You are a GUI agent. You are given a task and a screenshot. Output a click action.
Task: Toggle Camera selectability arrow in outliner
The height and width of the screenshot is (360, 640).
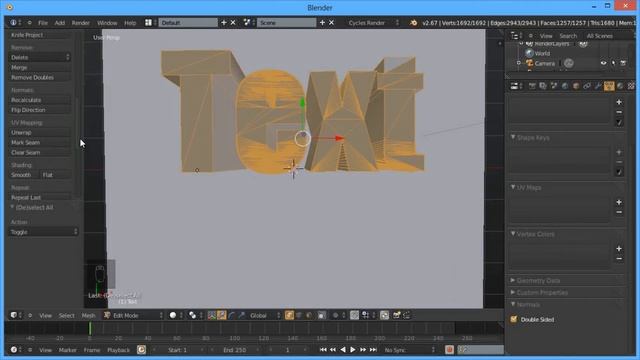pyautogui.click(x=613, y=63)
